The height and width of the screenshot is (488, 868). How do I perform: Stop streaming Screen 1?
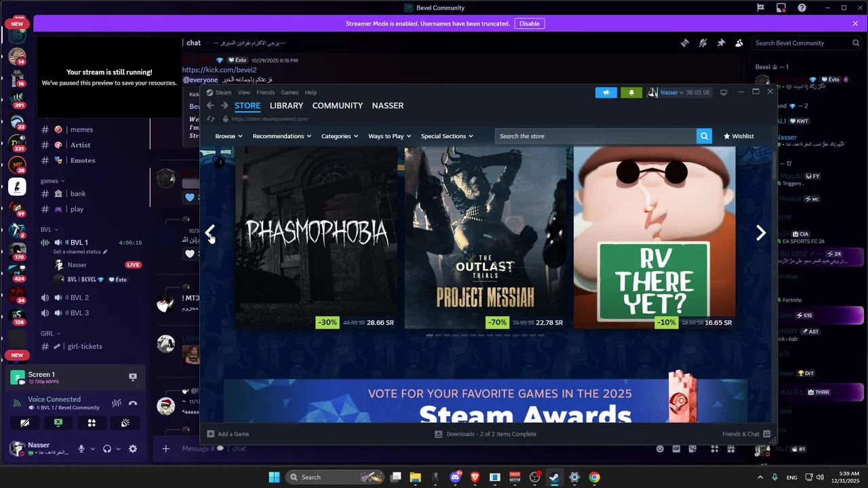[x=133, y=377]
